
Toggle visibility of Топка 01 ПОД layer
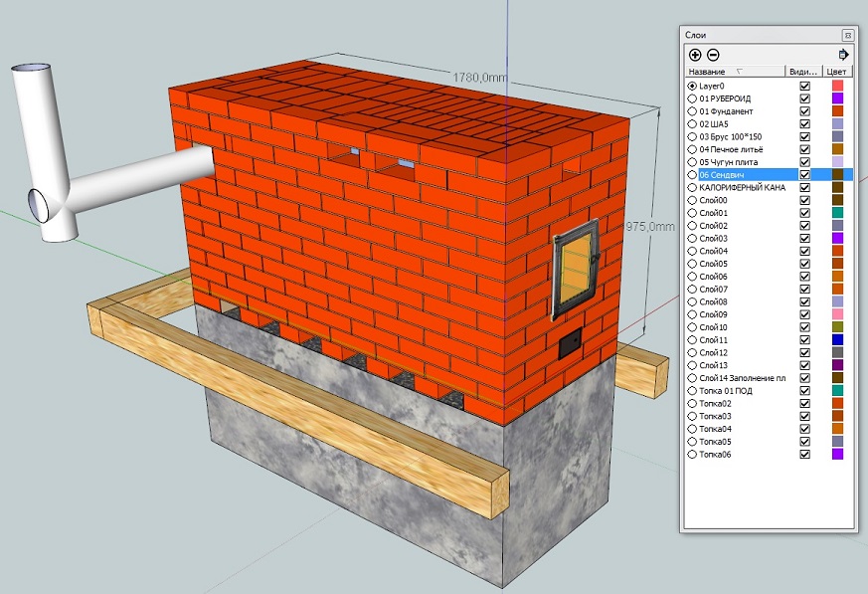[x=805, y=391]
